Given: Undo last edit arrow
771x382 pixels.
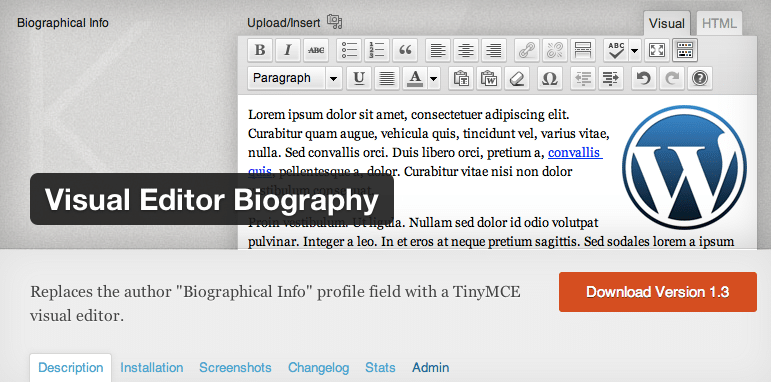Looking at the screenshot, I should (644, 78).
